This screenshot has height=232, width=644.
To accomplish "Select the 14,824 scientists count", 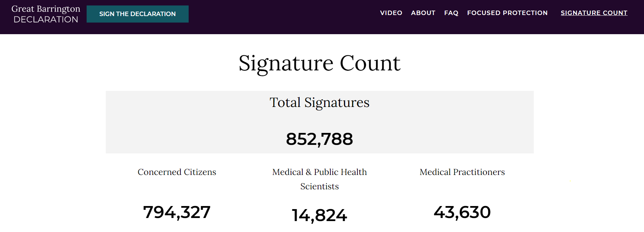I will pos(319,215).
